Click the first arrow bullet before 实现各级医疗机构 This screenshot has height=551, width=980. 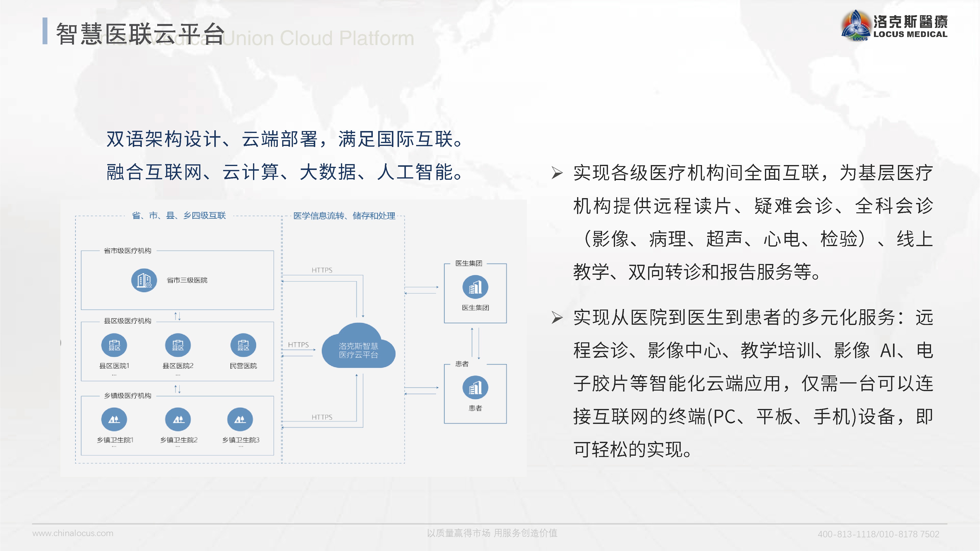point(557,173)
